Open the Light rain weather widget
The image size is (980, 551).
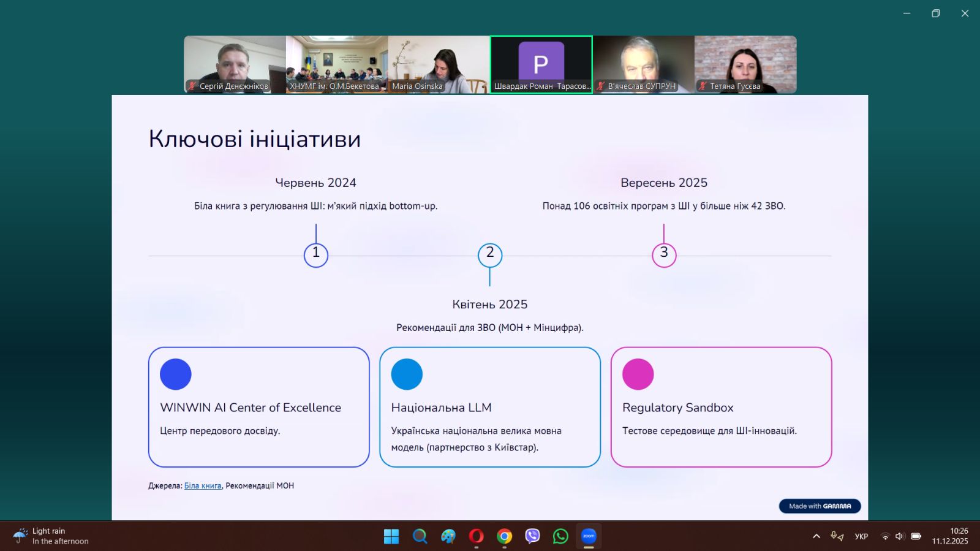(x=51, y=536)
